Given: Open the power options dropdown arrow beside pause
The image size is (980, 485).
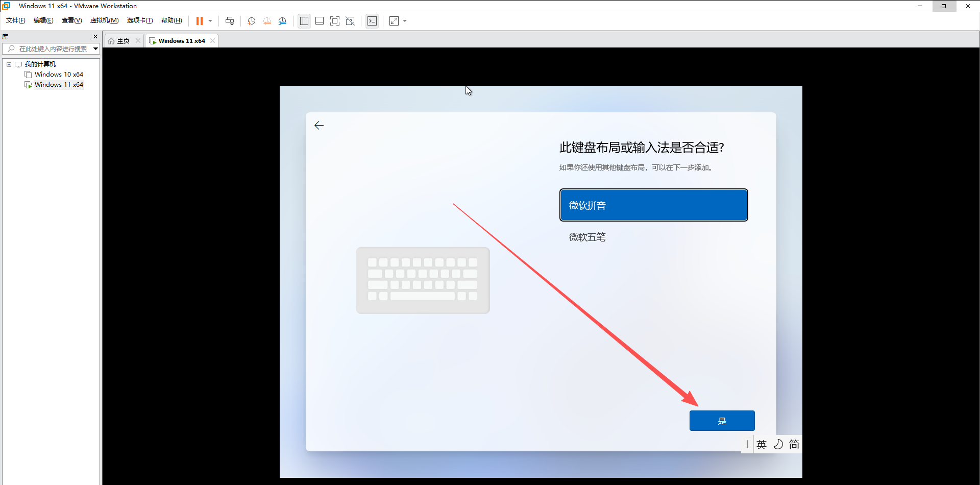Looking at the screenshot, I should coord(210,21).
